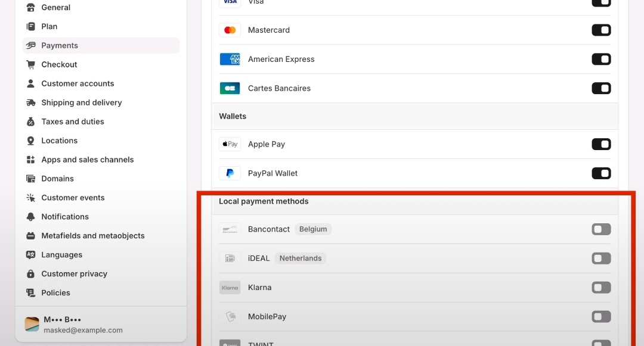644x346 pixels.
Task: Click the Bancontact logo icon
Action: (x=230, y=229)
